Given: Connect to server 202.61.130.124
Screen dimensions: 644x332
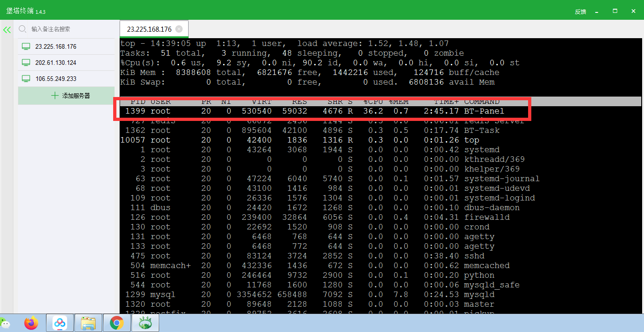Looking at the screenshot, I should tap(66, 63).
